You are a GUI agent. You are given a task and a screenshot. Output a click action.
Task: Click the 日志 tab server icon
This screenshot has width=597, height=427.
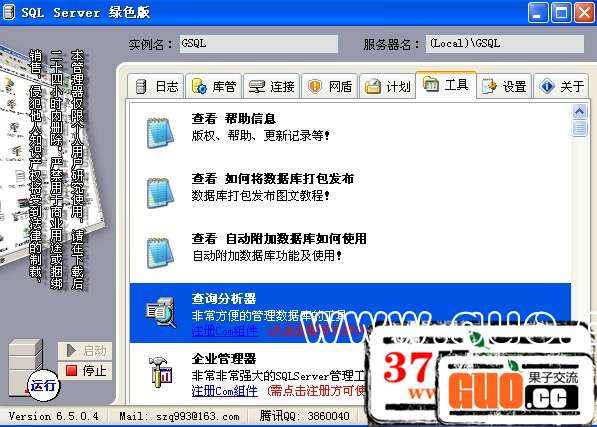[x=141, y=86]
